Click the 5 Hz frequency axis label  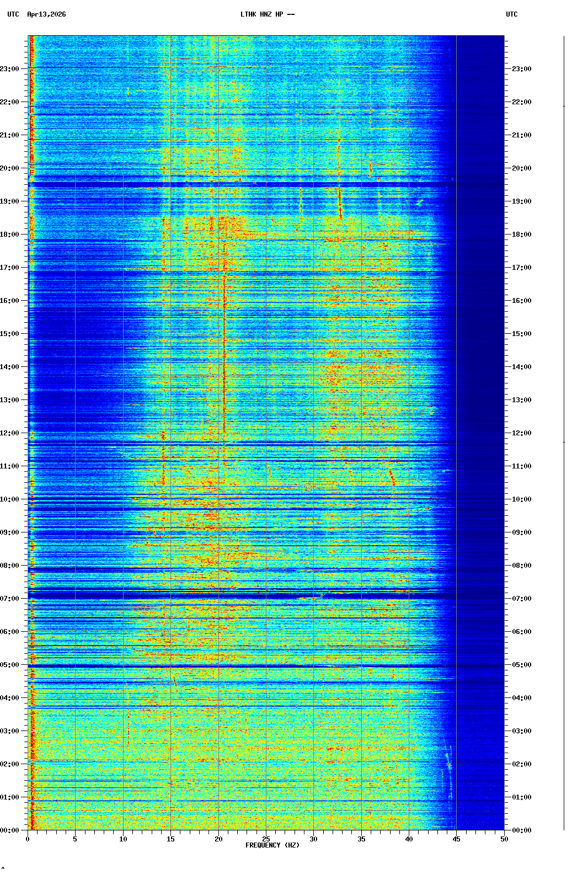(75, 839)
